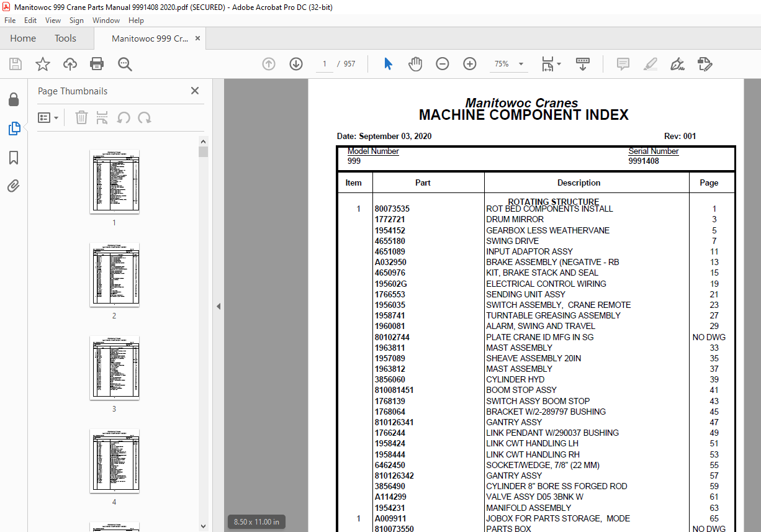Select the highlight text pen tool
The image size is (761, 532).
(651, 64)
